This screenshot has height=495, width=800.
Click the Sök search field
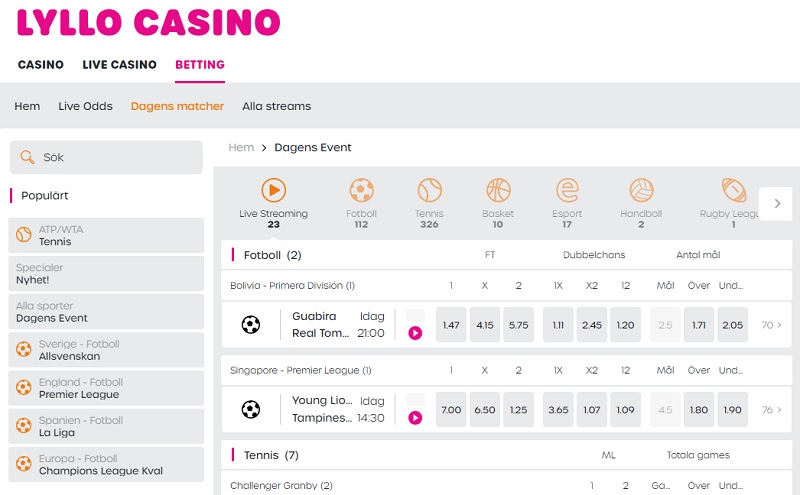(x=106, y=157)
